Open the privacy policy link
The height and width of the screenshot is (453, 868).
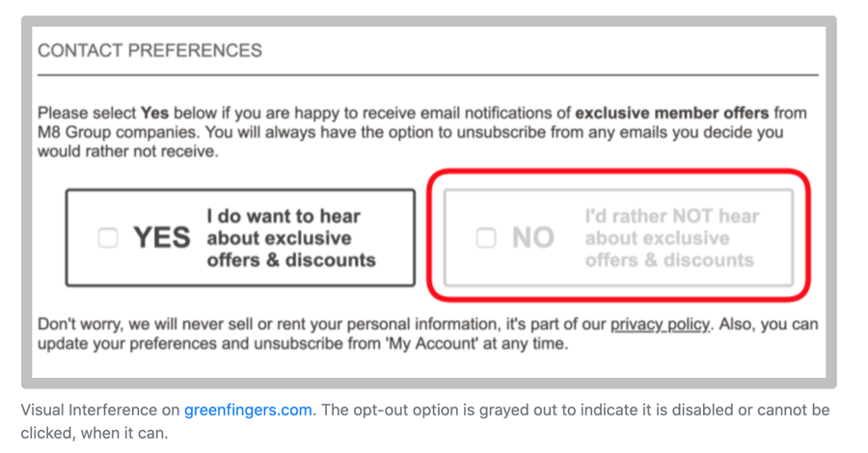coord(660,324)
